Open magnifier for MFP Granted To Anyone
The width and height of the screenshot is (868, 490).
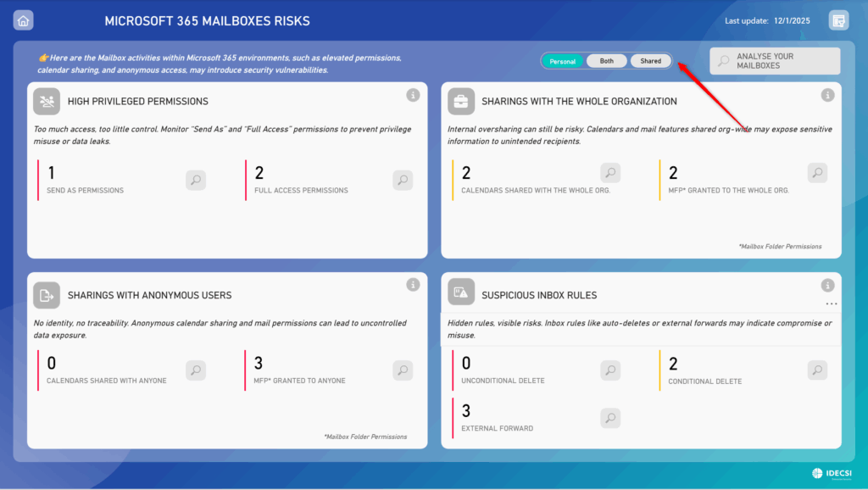[403, 370]
